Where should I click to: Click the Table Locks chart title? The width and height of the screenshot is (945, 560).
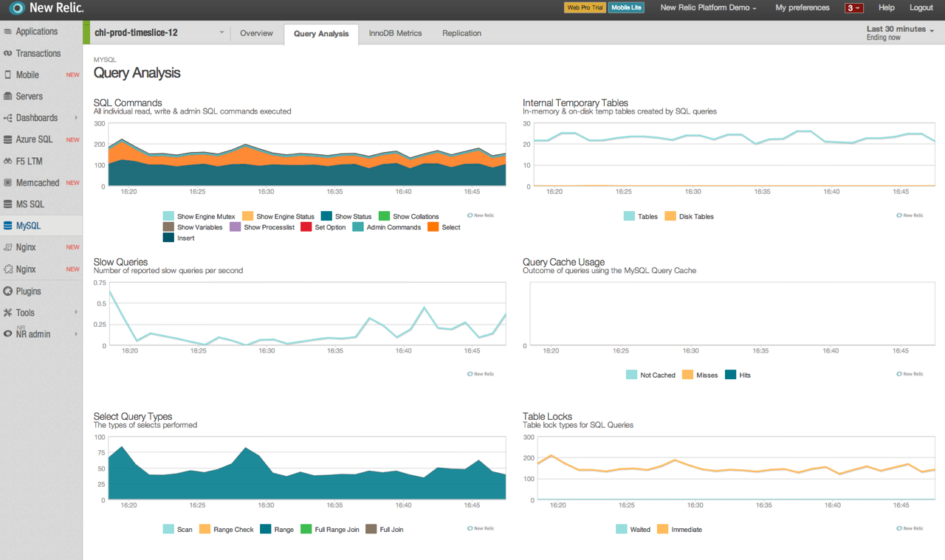click(x=547, y=416)
